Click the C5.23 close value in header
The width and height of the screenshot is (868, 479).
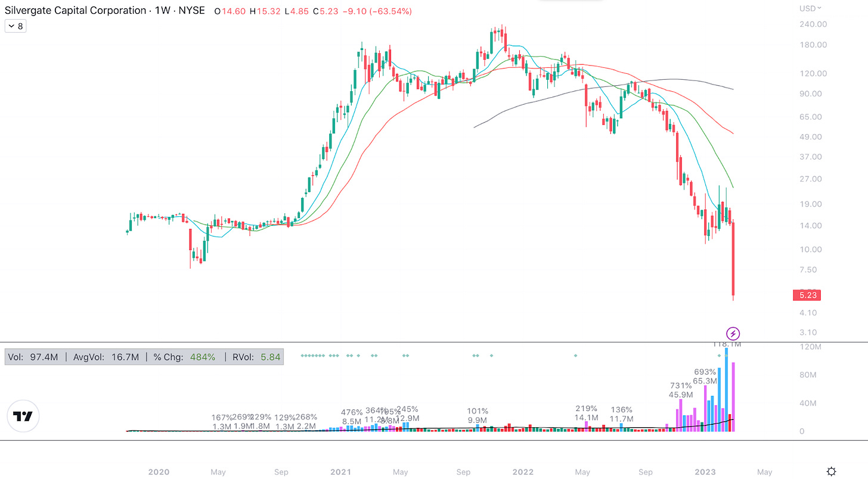click(x=325, y=11)
